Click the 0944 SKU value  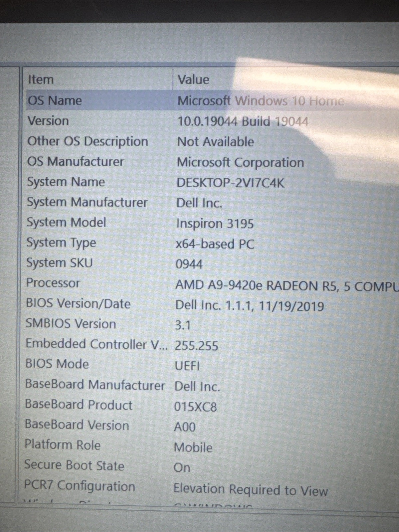pos(189,265)
